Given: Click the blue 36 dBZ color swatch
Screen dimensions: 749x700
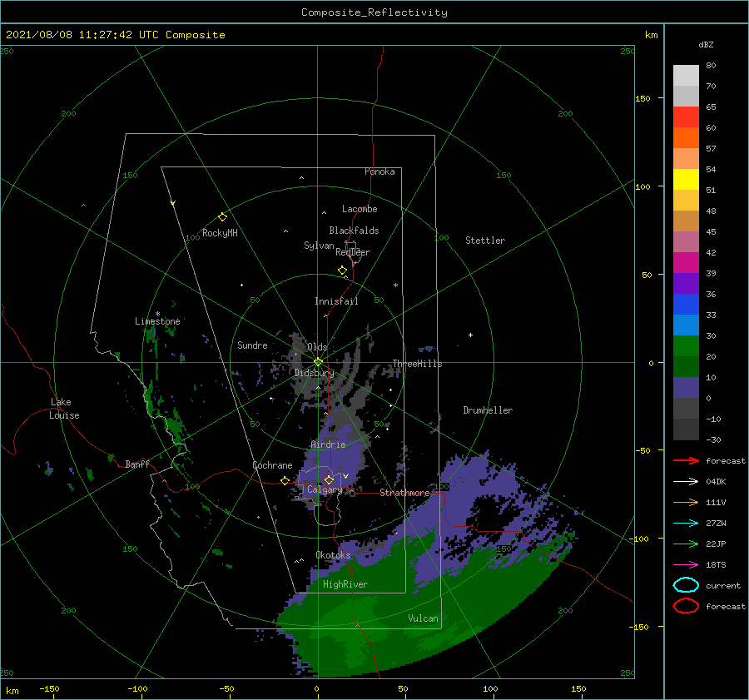Looking at the screenshot, I should click(686, 304).
